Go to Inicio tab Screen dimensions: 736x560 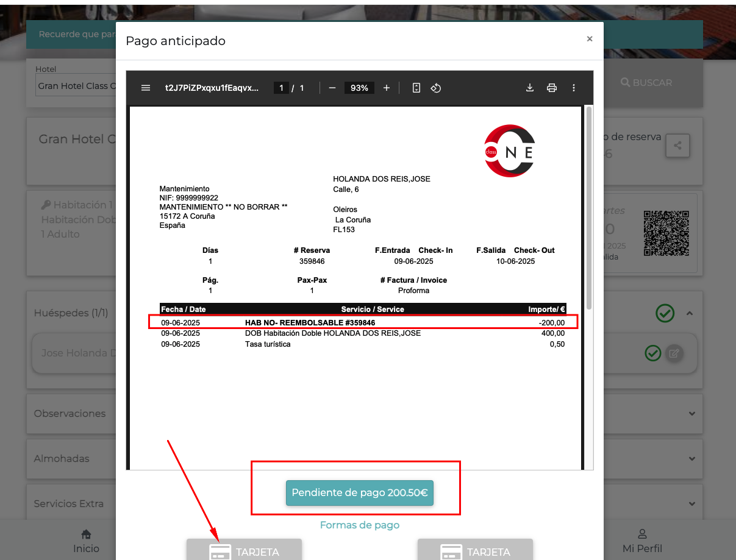pos(86,541)
